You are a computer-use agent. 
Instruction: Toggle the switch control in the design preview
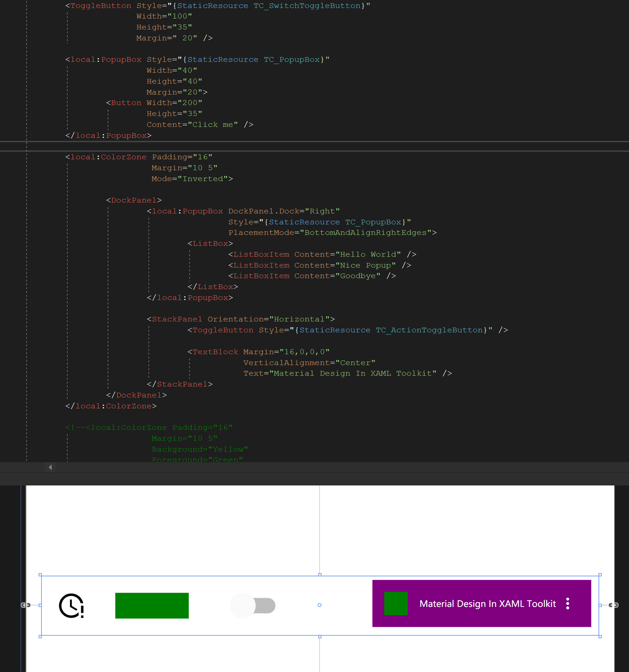pyautogui.click(x=253, y=605)
